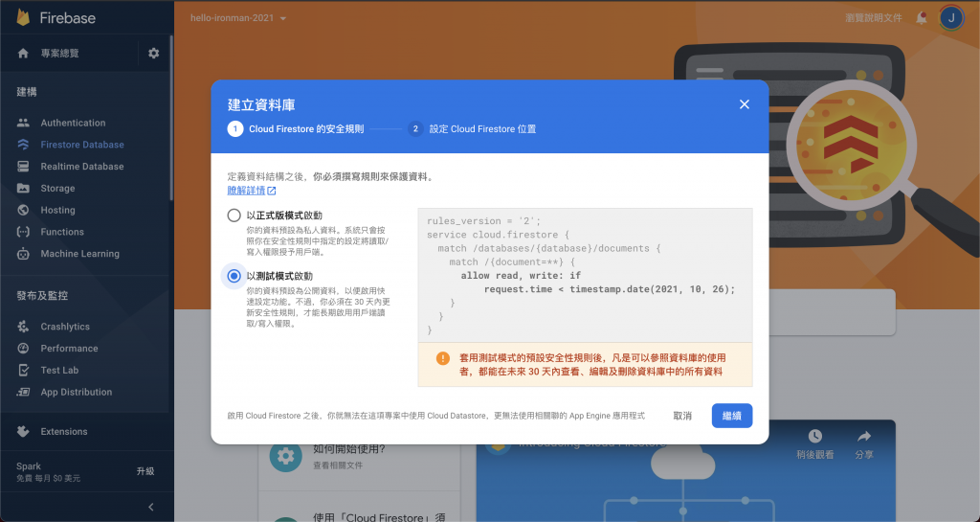Viewport: 980px width, 522px height.
Task: Close the create database dialog
Action: [x=744, y=104]
